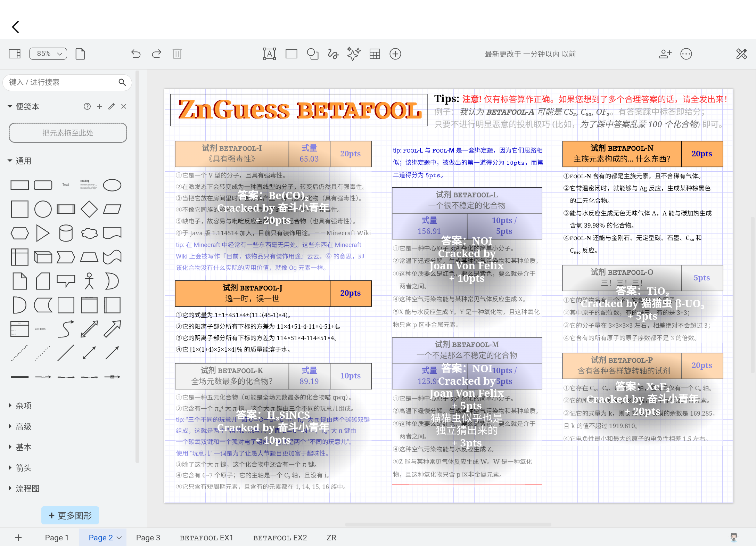Switch to BETAFOOL EX1 tab
This screenshot has height=556, width=756.
(206, 538)
